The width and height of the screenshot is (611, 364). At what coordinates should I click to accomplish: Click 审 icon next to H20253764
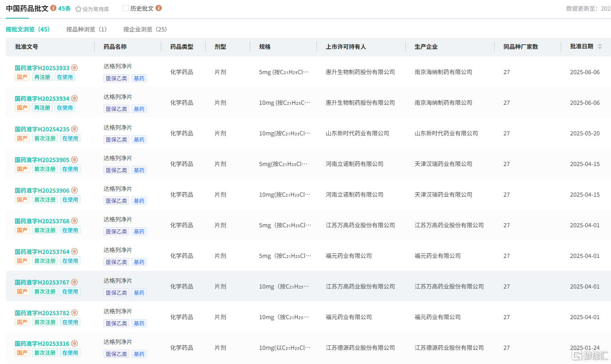(x=75, y=252)
